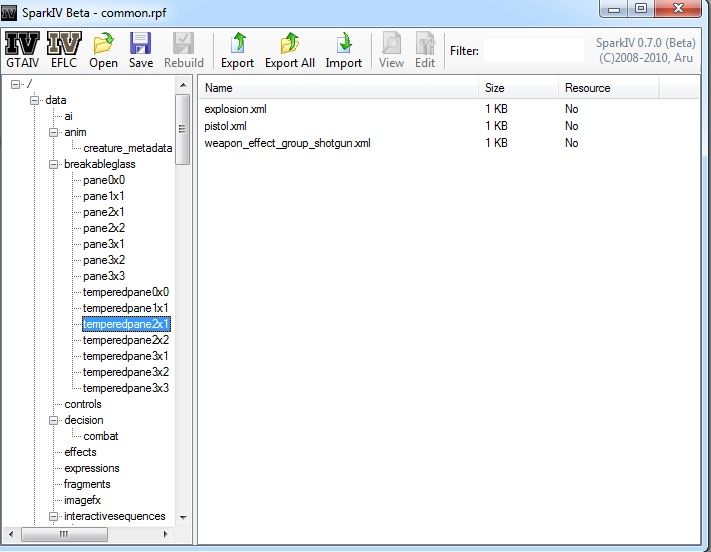Collapse the root slash node

(15, 84)
